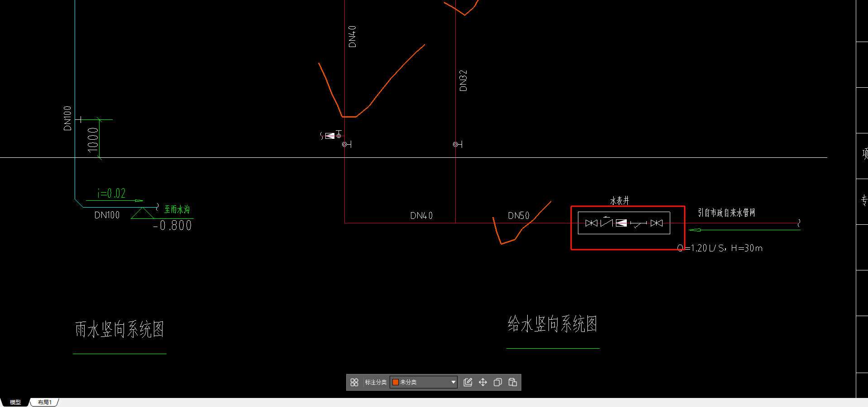868x407 pixels.
Task: Select the check valve symbol in the meter well
Action: click(x=606, y=222)
